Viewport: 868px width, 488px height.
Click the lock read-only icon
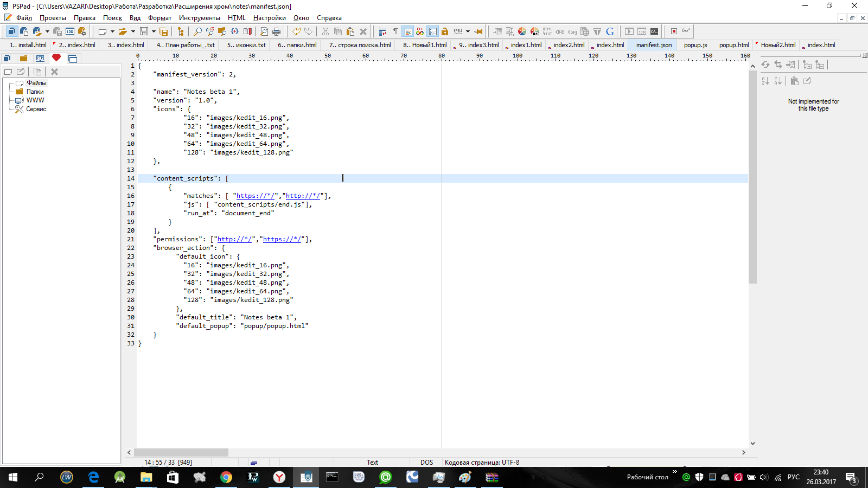point(445,31)
